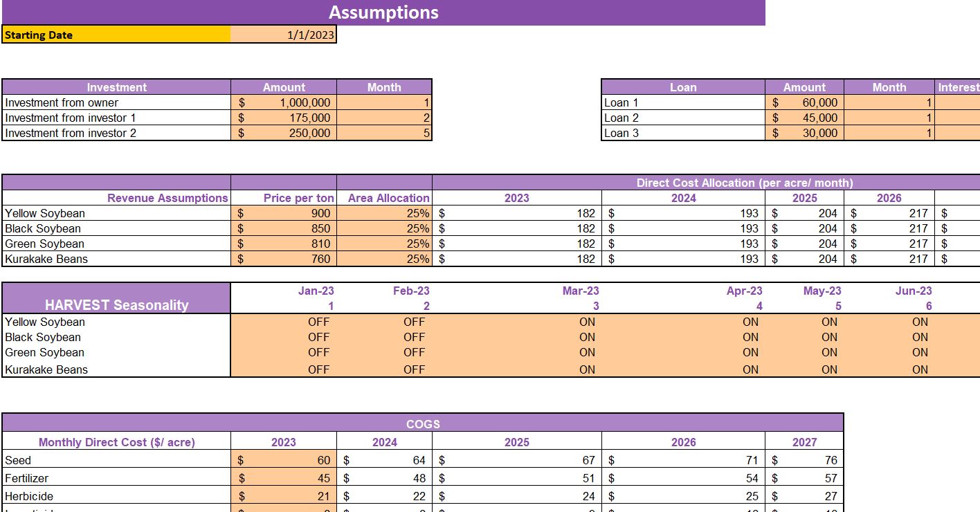
Task: Toggle Green Soybean harvest for Jun-23
Action: pos(919,352)
